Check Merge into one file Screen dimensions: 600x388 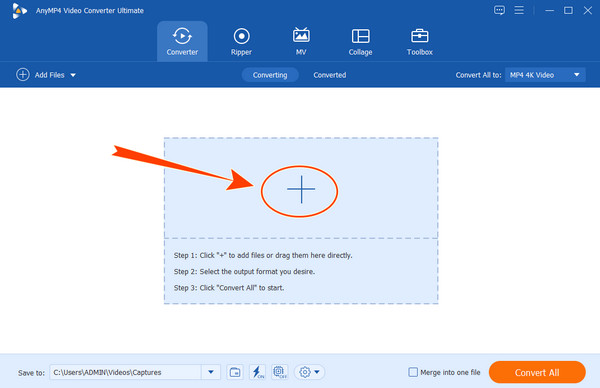pyautogui.click(x=413, y=372)
